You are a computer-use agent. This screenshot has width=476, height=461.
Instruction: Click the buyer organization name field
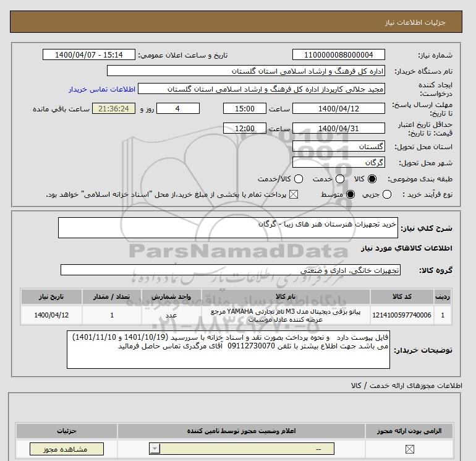[x=246, y=71]
